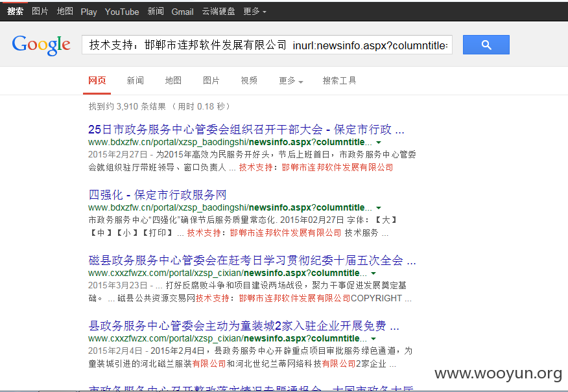Switch to the 新闻 results tab
Image resolution: width=568 pixels, height=392 pixels.
(x=135, y=80)
